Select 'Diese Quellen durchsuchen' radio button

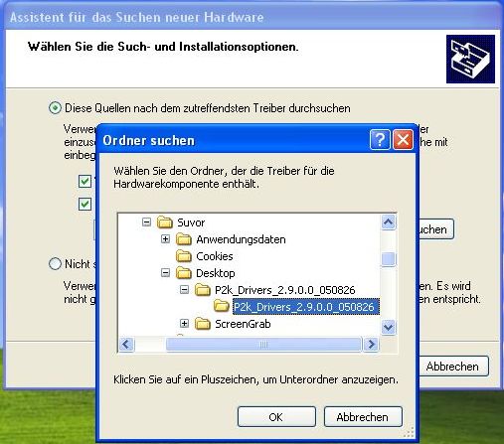click(55, 108)
